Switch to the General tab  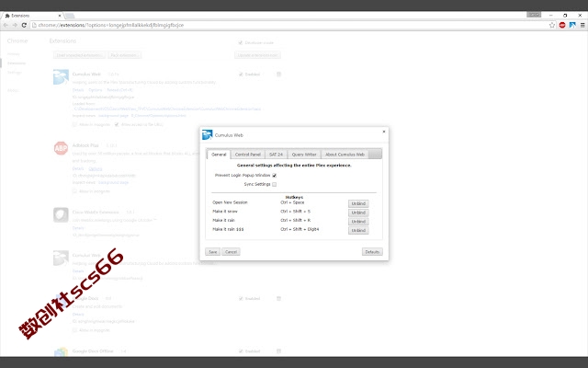(x=219, y=155)
